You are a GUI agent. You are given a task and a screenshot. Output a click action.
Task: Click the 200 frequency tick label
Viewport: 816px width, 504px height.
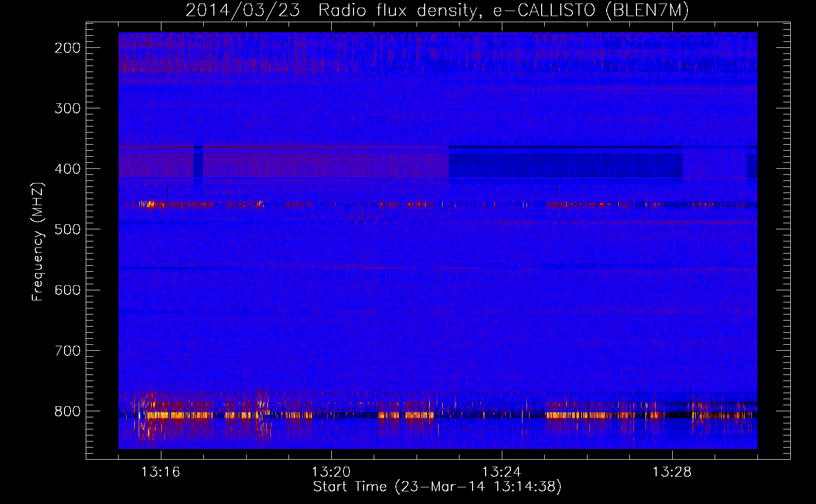tap(68, 48)
